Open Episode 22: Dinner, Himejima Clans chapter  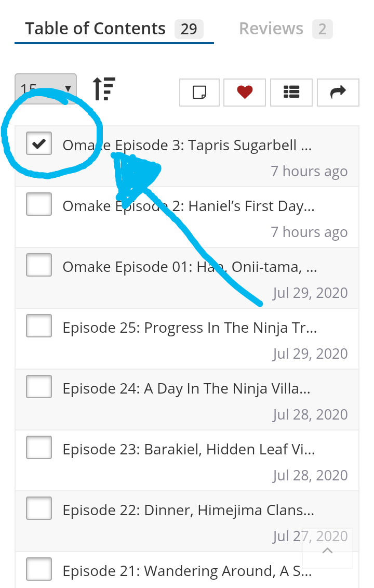188,511
